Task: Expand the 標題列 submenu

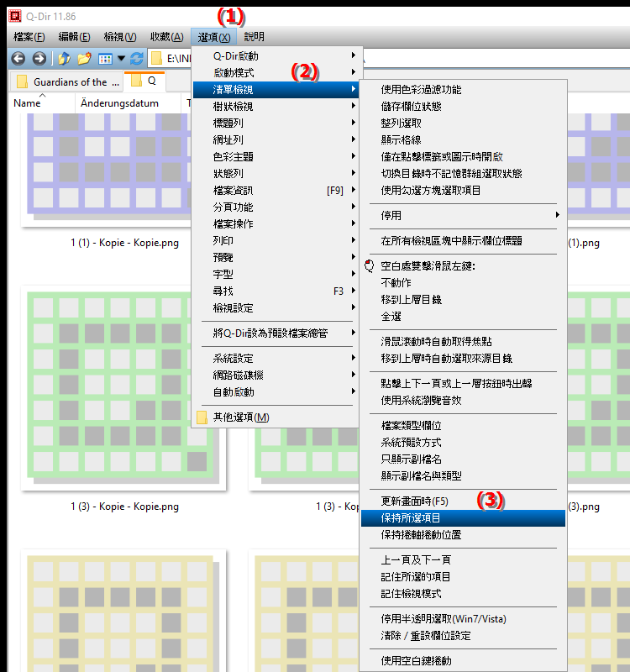Action: point(276,123)
